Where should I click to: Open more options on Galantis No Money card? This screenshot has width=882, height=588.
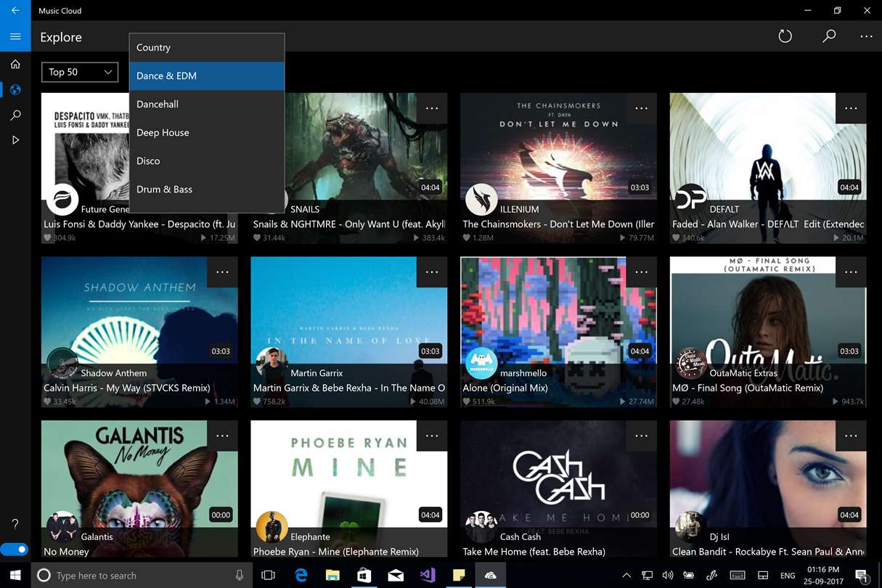coord(222,436)
